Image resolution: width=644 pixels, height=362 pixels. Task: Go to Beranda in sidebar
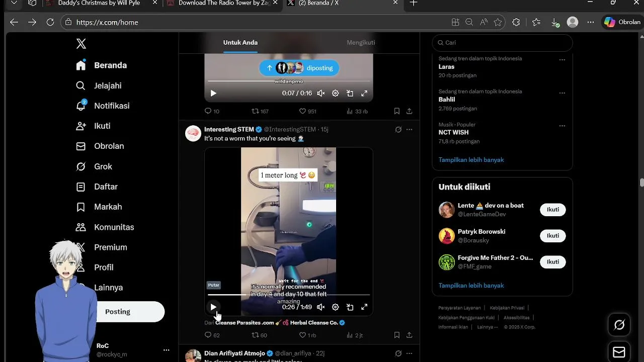click(101, 65)
